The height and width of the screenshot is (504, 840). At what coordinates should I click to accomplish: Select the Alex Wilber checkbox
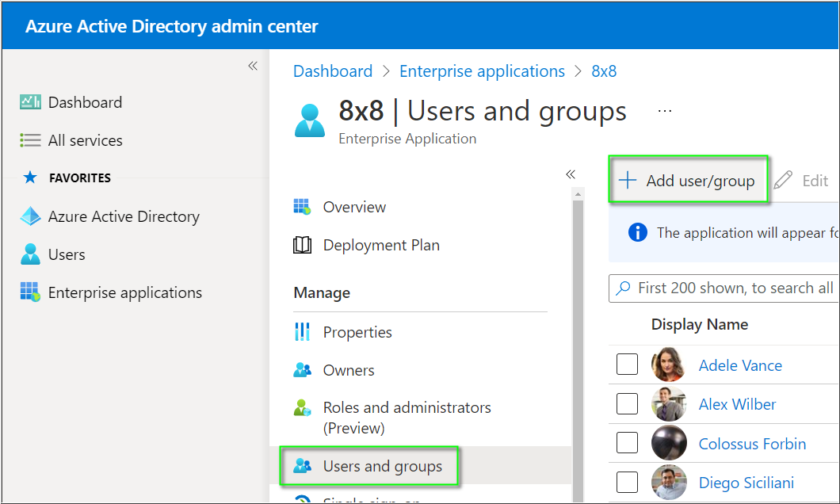click(x=627, y=404)
